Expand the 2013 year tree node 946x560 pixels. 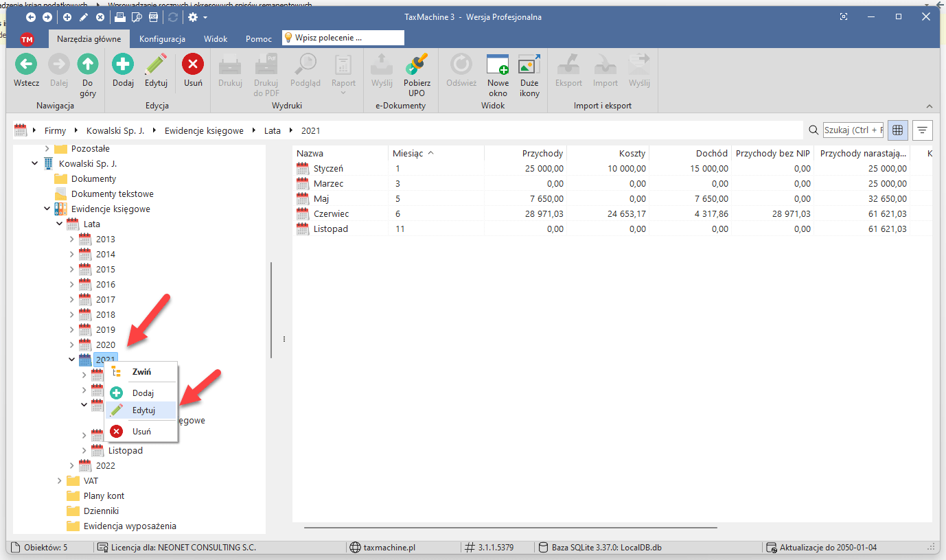point(72,240)
